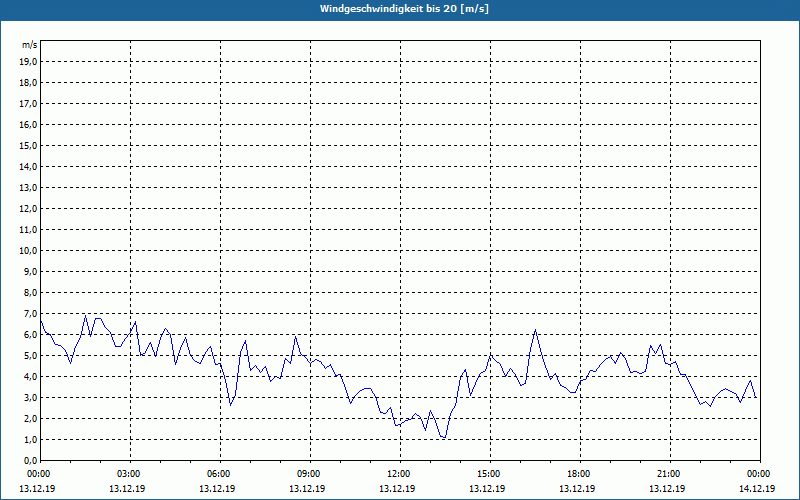Image resolution: width=800 pixels, height=500 pixels.
Task: Select the '13.12.19' date under 06:00
Action: coord(217,489)
